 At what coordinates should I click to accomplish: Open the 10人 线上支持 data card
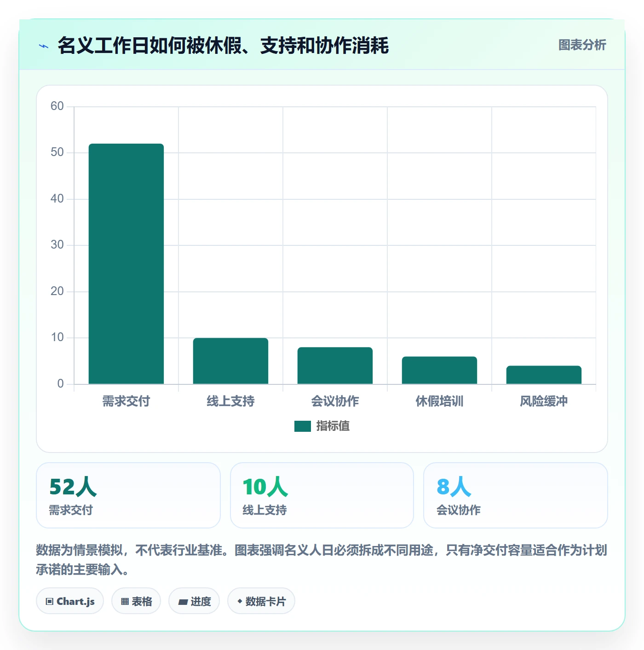[322, 495]
